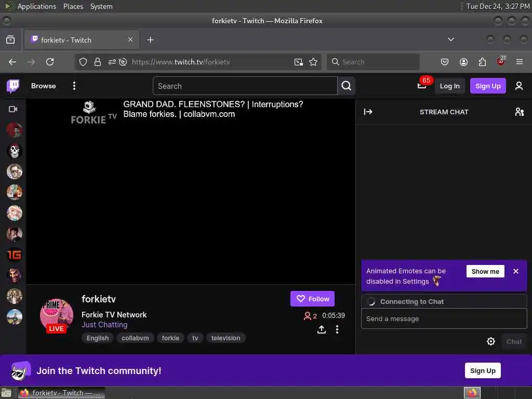Image resolution: width=532 pixels, height=399 pixels.
Task: Focus the Twitch search field
Action: tap(245, 86)
